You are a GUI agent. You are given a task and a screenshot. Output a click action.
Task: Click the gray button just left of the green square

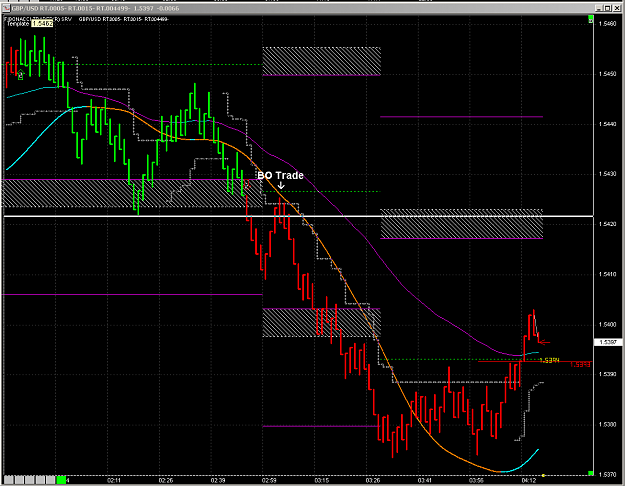tap(50, 480)
